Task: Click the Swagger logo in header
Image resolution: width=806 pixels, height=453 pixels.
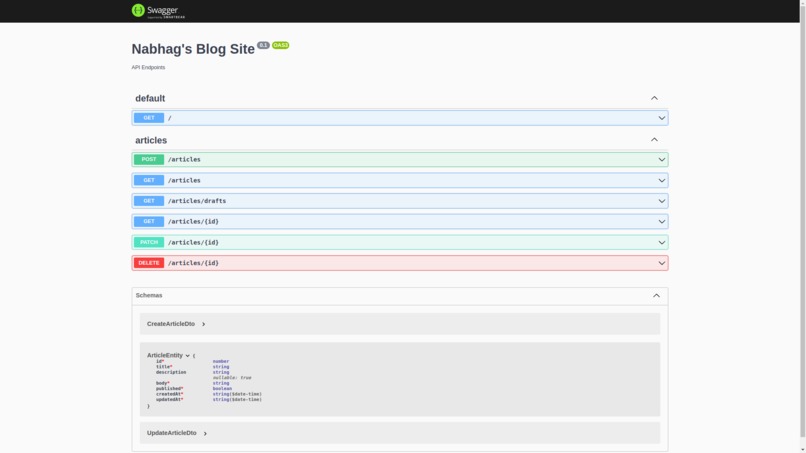Action: tap(158, 11)
